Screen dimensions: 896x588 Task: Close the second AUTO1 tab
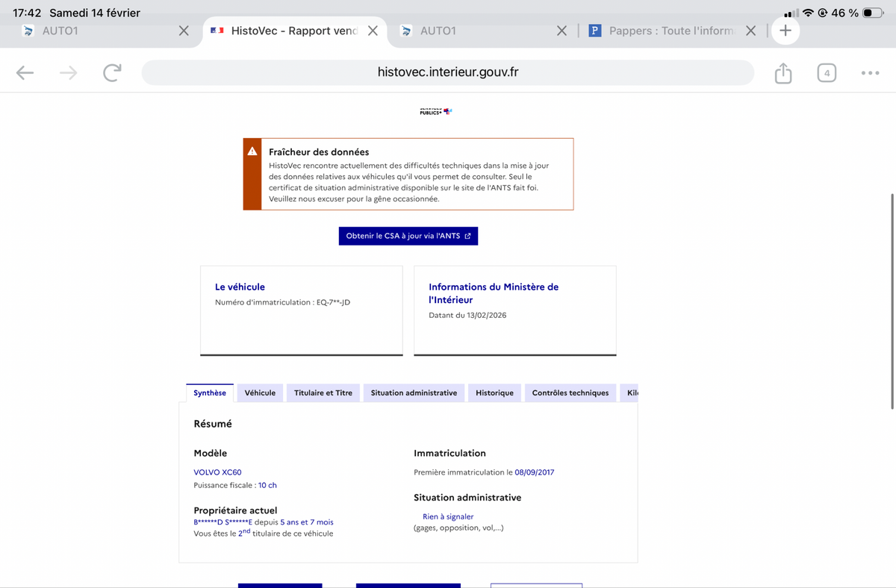pos(561,31)
